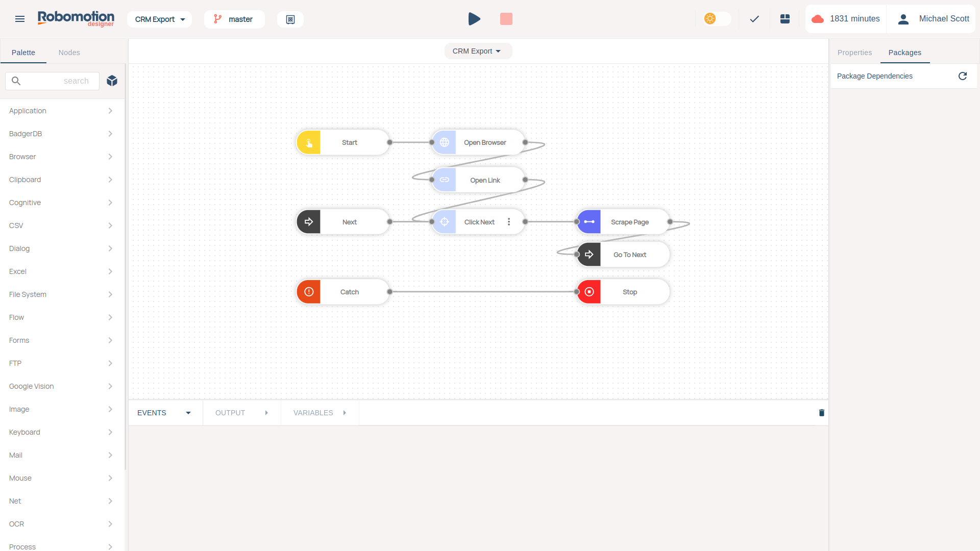Select the master branch button
980x551 pixels.
[x=234, y=19]
